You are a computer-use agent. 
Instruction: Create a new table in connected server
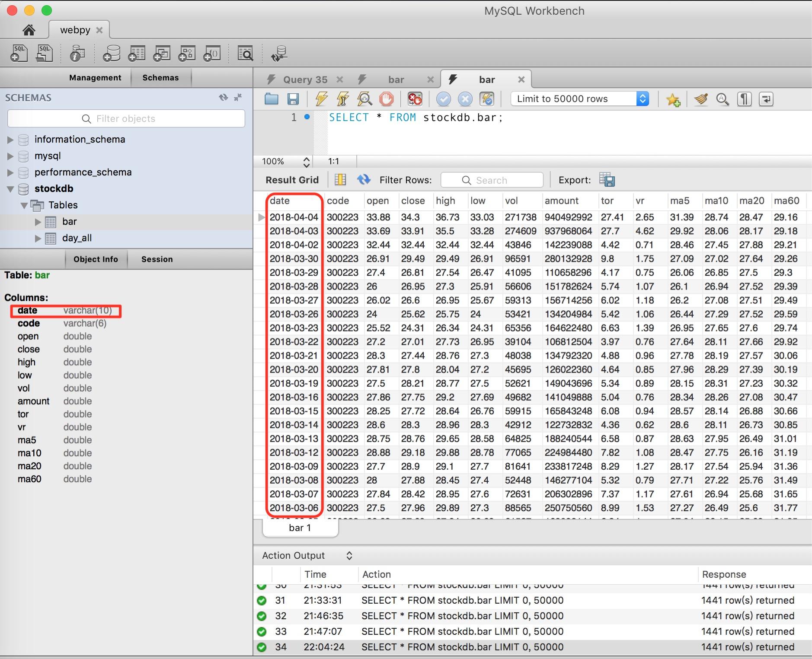coord(137,53)
